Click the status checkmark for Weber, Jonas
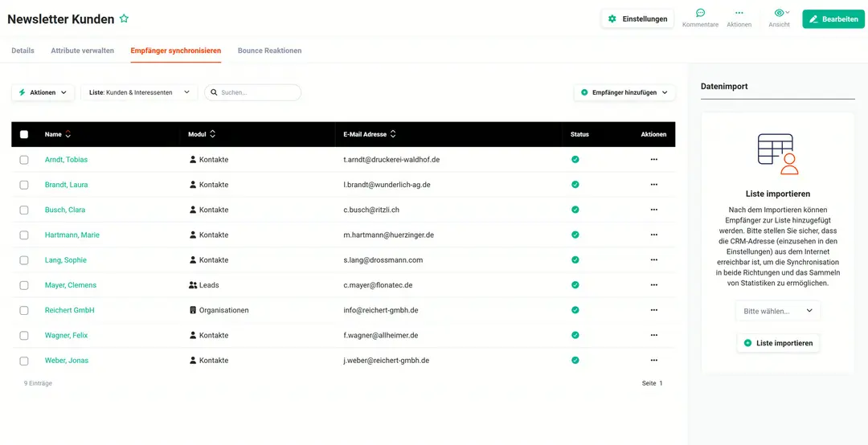This screenshot has width=868, height=445. coord(575,361)
